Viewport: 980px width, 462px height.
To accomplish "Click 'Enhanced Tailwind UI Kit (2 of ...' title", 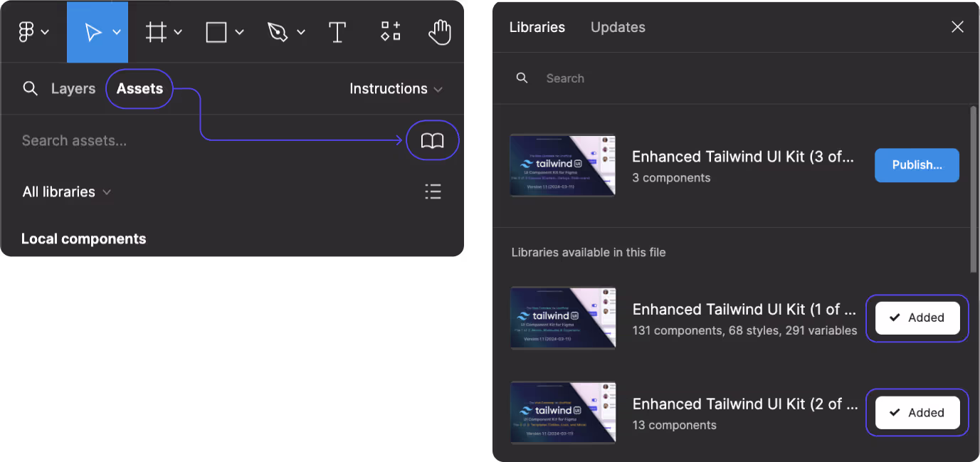I will click(745, 404).
